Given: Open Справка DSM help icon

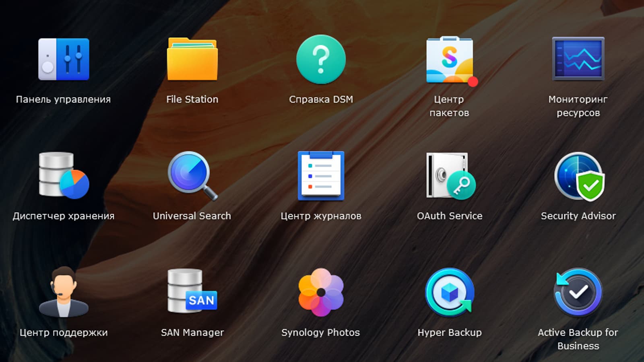Looking at the screenshot, I should tap(321, 59).
